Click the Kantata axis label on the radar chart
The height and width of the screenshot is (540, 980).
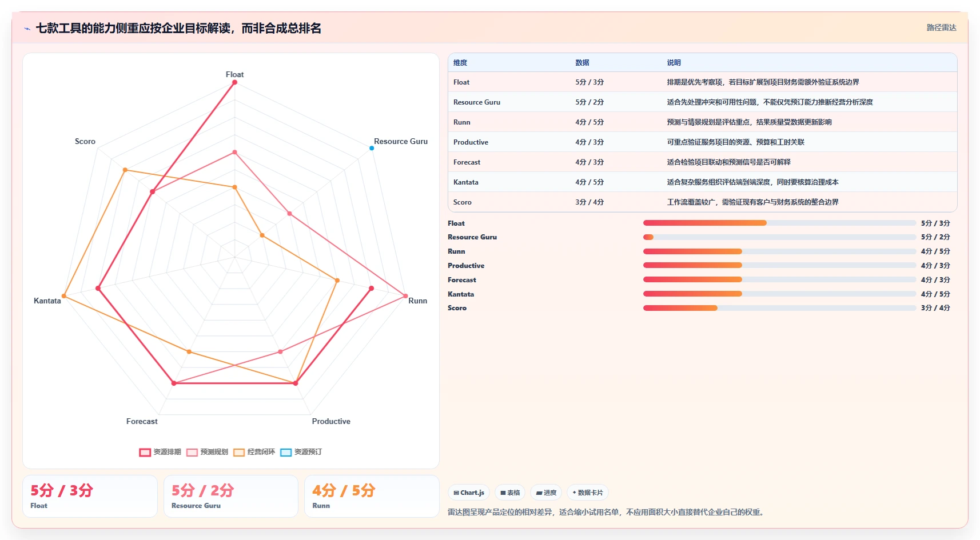(47, 301)
